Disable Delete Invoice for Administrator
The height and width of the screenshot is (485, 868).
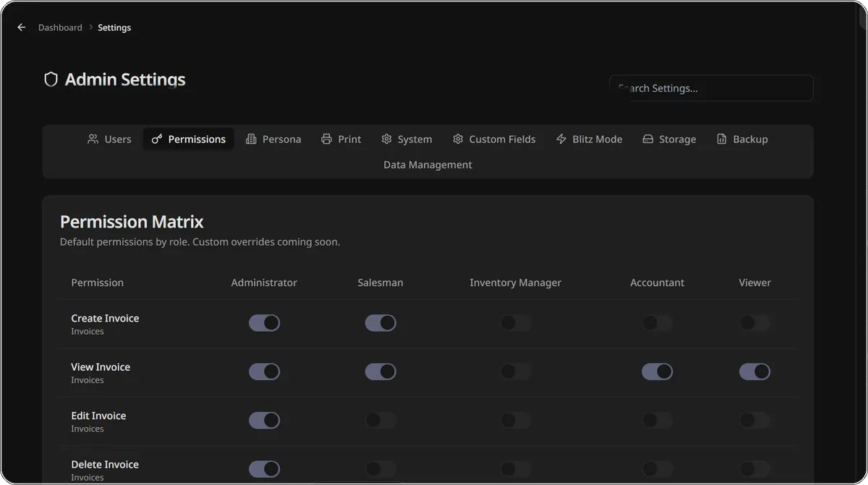click(x=264, y=469)
